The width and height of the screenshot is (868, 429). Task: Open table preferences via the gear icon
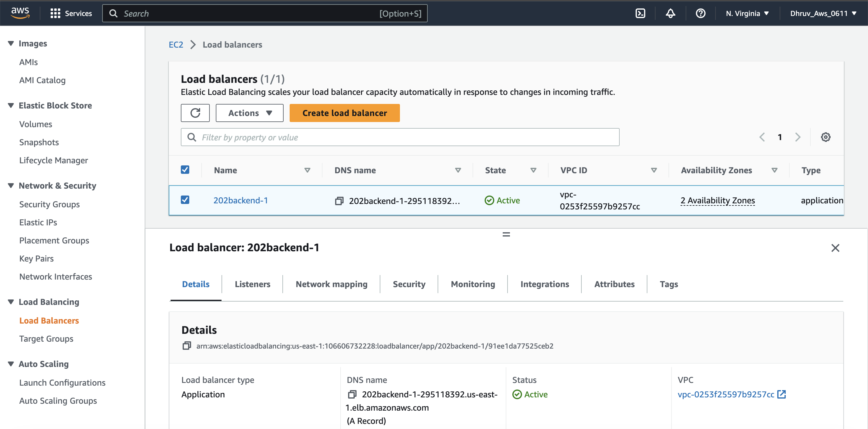pos(825,137)
